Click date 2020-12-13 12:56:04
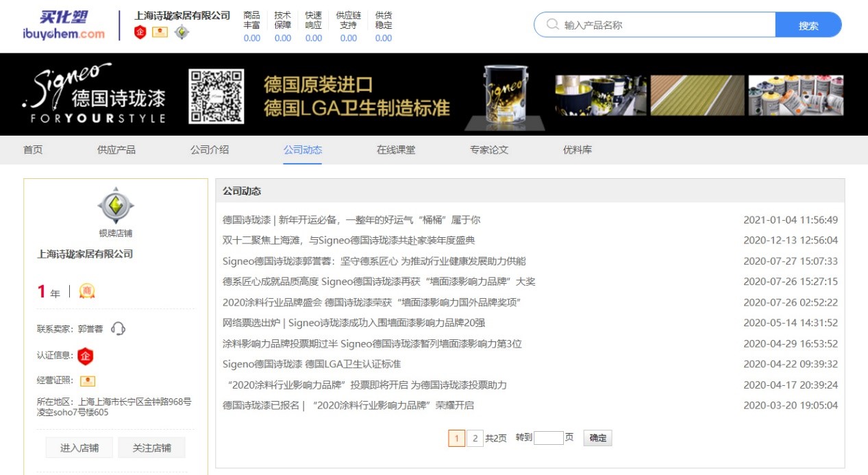 pos(791,241)
